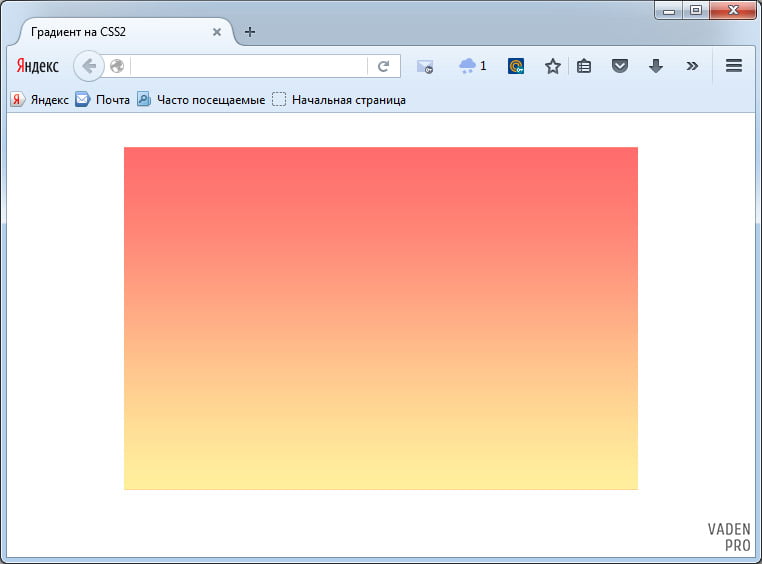Click the Яндекс logo in the toolbar
Viewport: 762px width, 564px height.
(x=38, y=66)
